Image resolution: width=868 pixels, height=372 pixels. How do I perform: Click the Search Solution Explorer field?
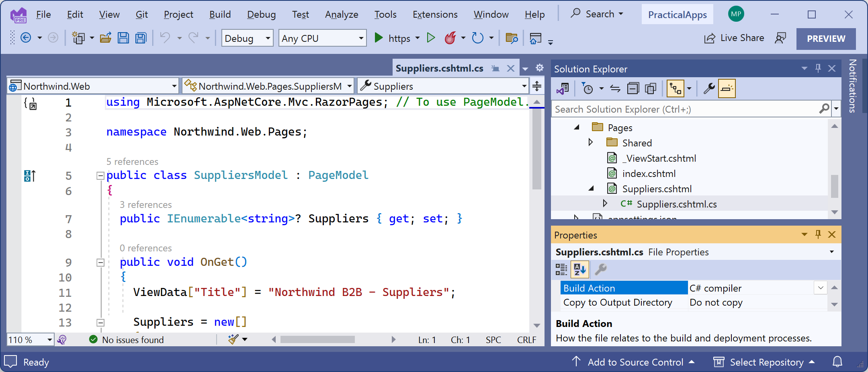685,109
